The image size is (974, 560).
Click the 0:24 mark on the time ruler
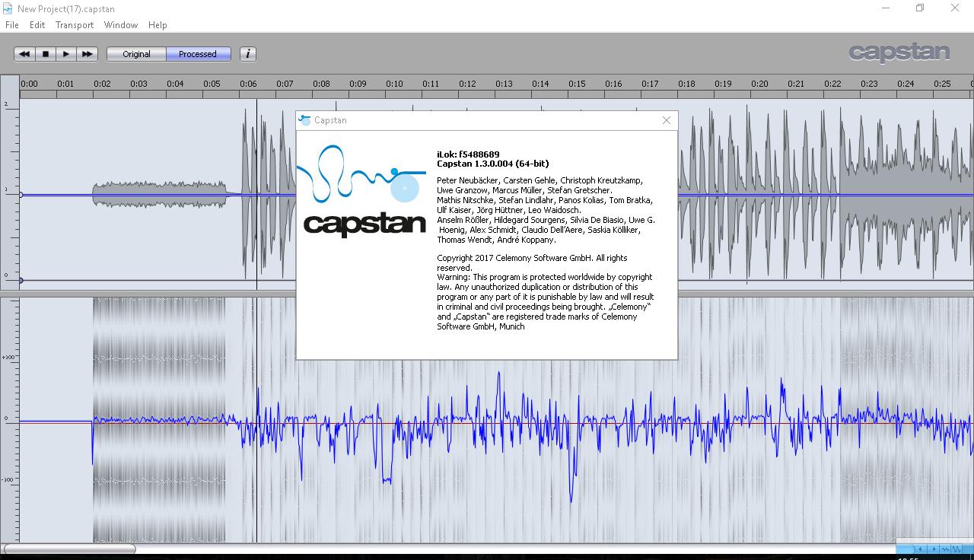[x=906, y=84]
